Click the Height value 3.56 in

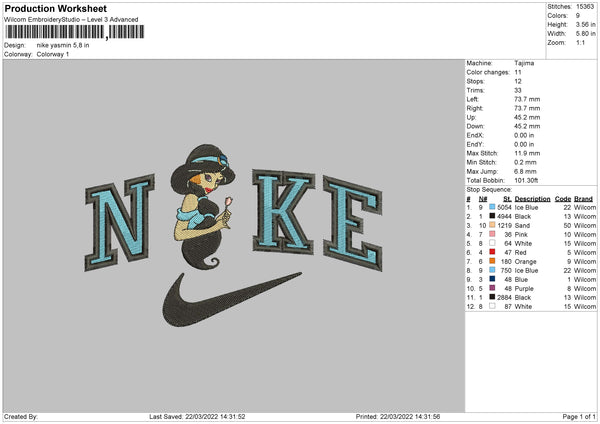585,24
